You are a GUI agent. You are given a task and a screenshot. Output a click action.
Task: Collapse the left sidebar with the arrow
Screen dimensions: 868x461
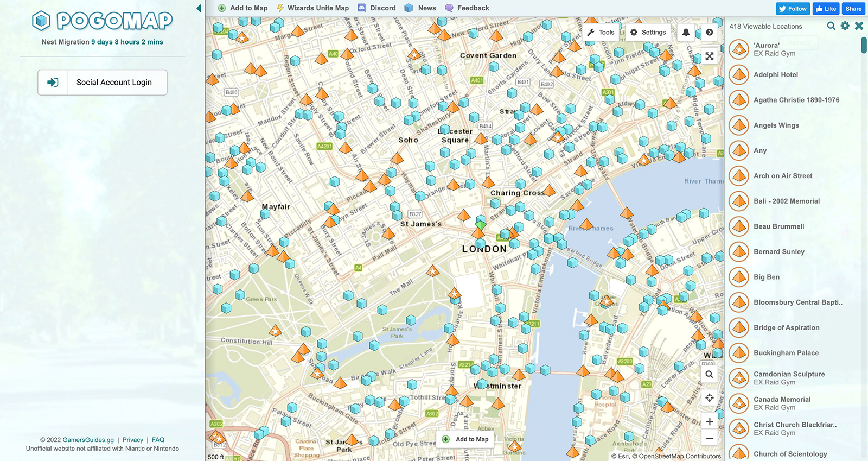pyautogui.click(x=199, y=8)
